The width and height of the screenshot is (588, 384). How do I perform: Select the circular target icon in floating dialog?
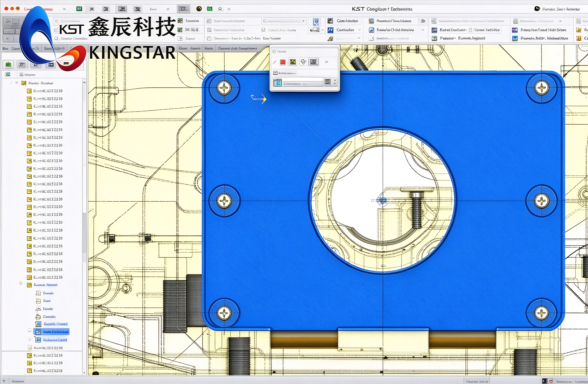pyautogui.click(x=303, y=62)
